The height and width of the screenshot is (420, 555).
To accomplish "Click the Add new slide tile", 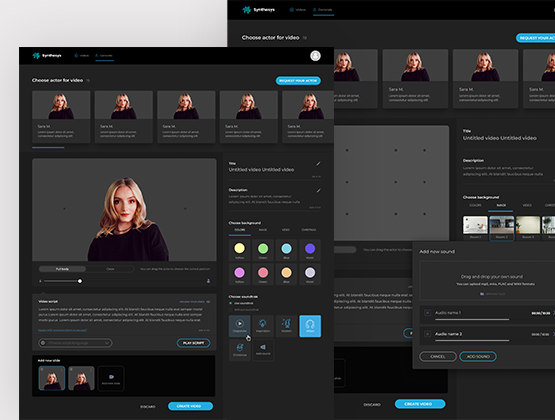I will click(x=111, y=378).
